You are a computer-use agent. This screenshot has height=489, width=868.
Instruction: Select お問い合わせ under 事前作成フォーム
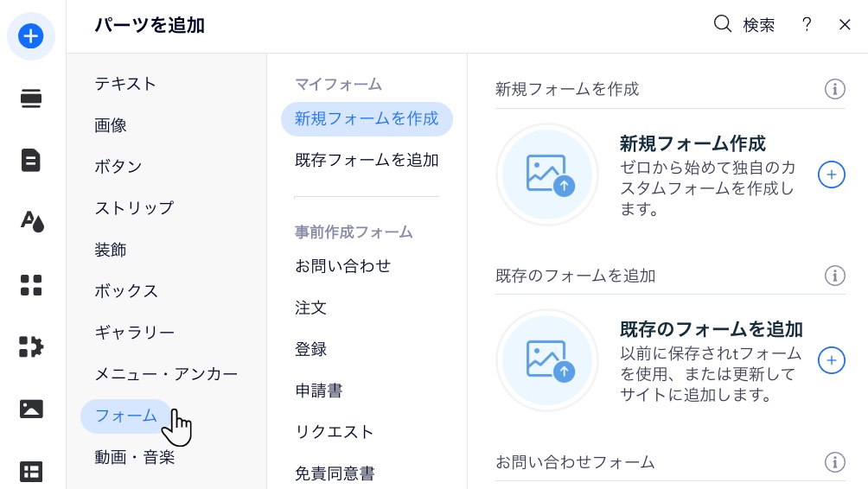coord(342,266)
